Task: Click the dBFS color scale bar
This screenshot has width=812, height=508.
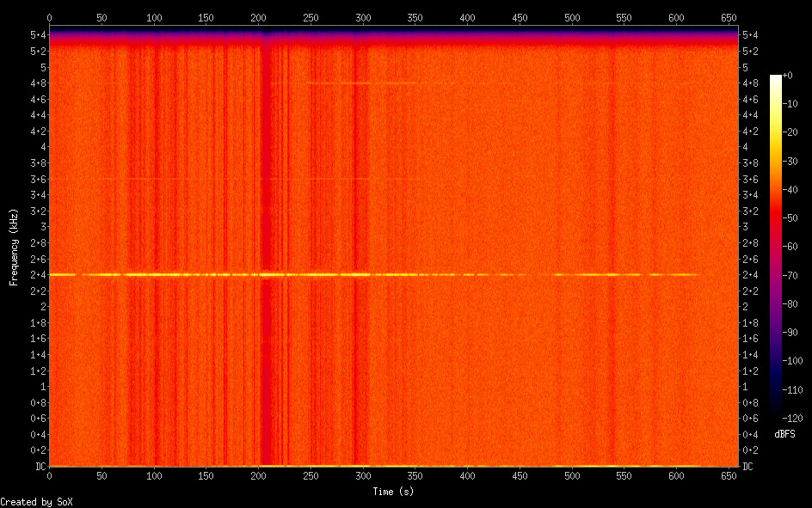Action: pos(776,247)
